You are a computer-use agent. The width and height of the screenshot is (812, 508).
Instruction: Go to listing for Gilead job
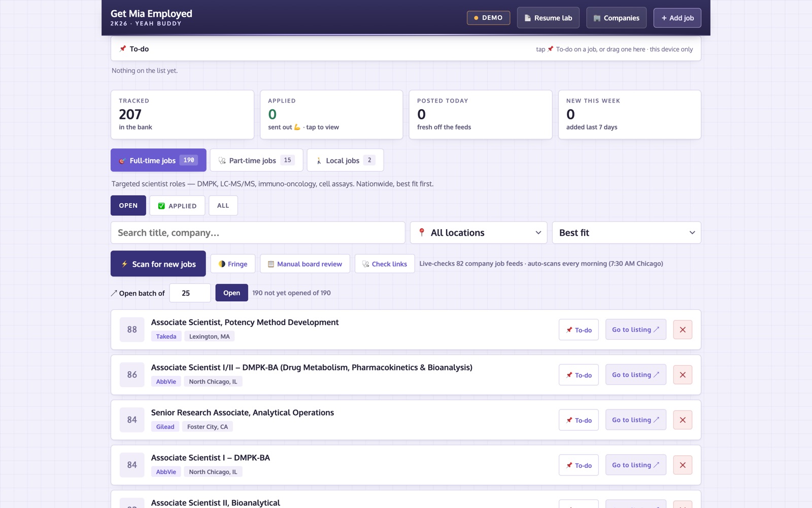coord(635,420)
